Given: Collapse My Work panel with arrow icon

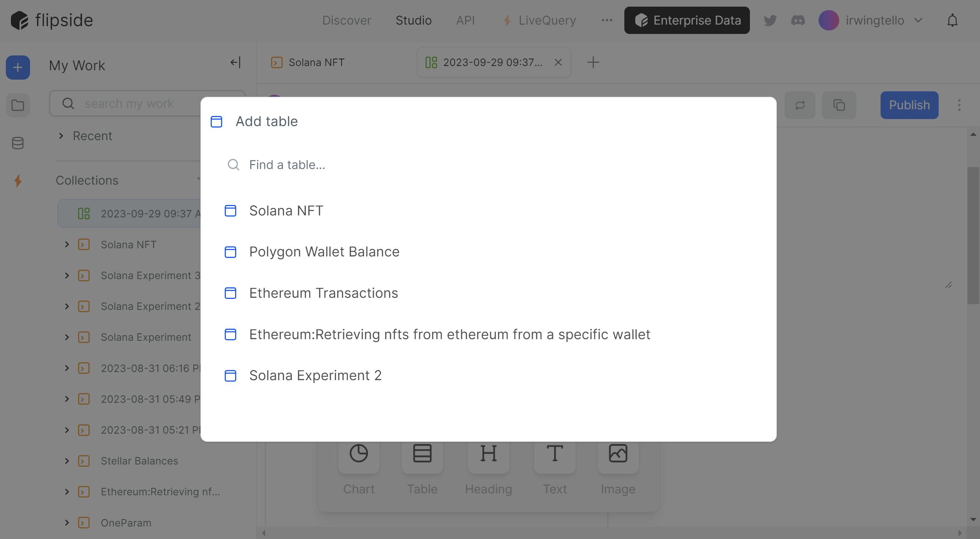Looking at the screenshot, I should 236,62.
